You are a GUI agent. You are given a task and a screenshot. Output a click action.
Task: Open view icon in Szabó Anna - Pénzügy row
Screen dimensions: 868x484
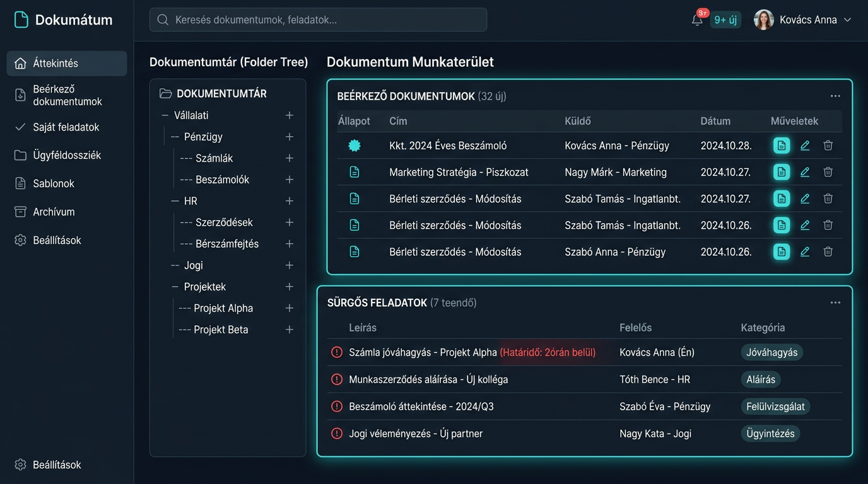click(782, 251)
